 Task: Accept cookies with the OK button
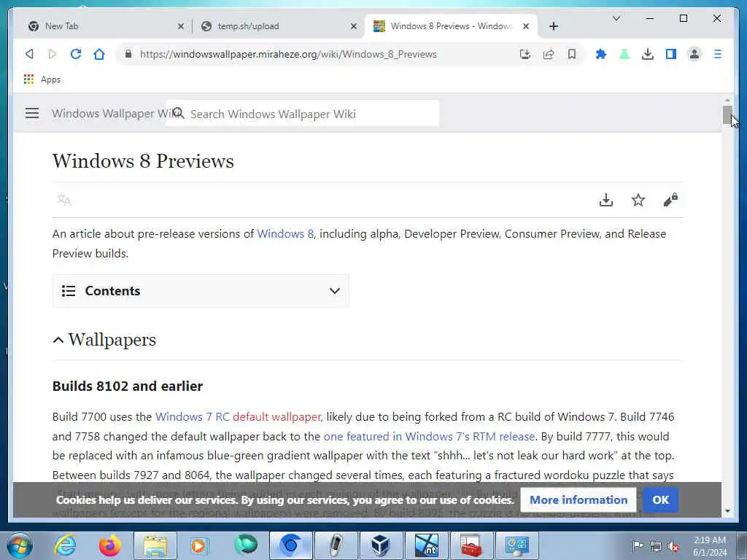(660, 499)
